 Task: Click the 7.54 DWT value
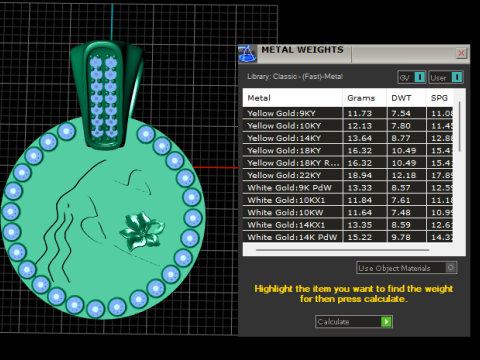point(401,113)
